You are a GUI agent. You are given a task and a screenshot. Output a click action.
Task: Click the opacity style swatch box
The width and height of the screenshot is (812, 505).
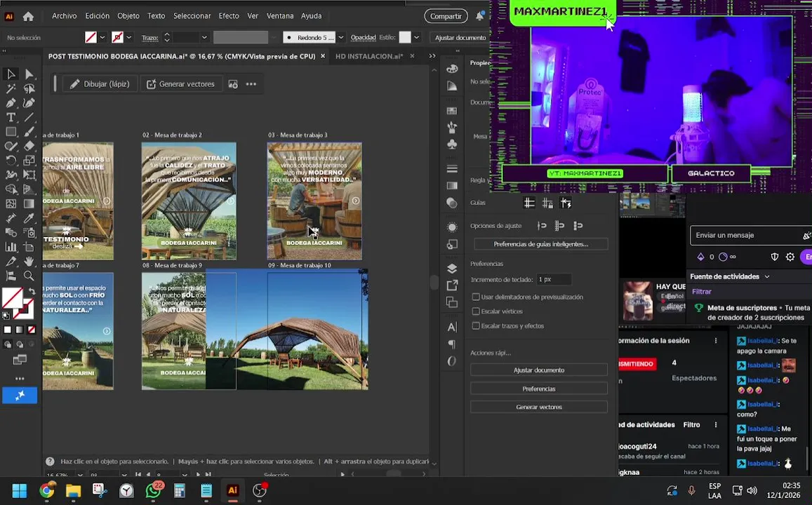[x=405, y=37]
